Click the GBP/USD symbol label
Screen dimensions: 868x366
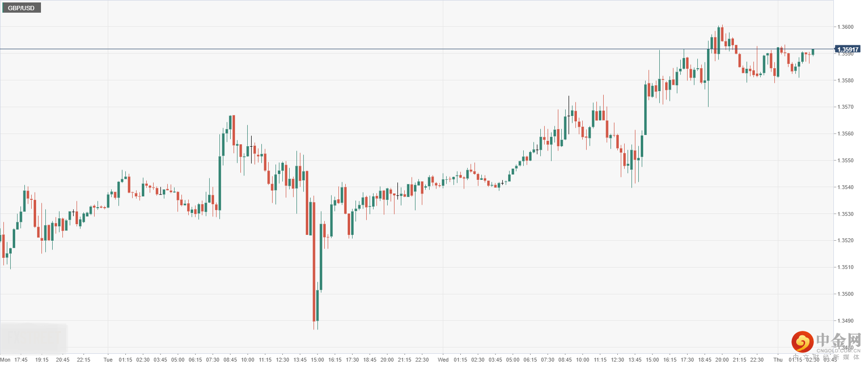click(x=21, y=8)
